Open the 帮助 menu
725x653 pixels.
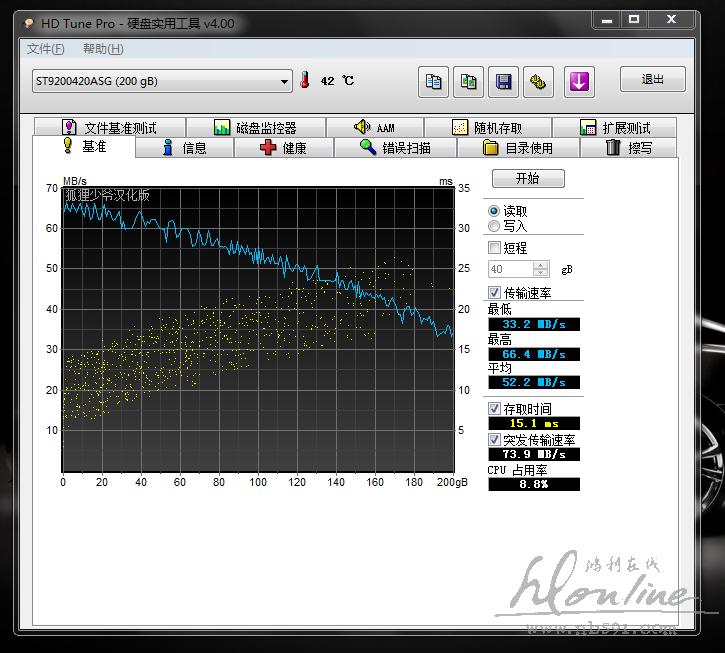point(103,49)
